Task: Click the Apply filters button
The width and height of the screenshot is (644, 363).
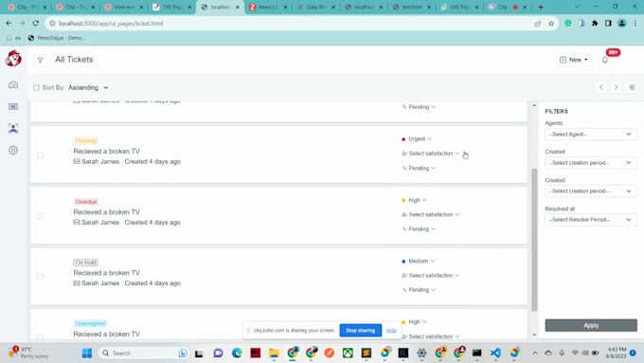Action: [591, 325]
